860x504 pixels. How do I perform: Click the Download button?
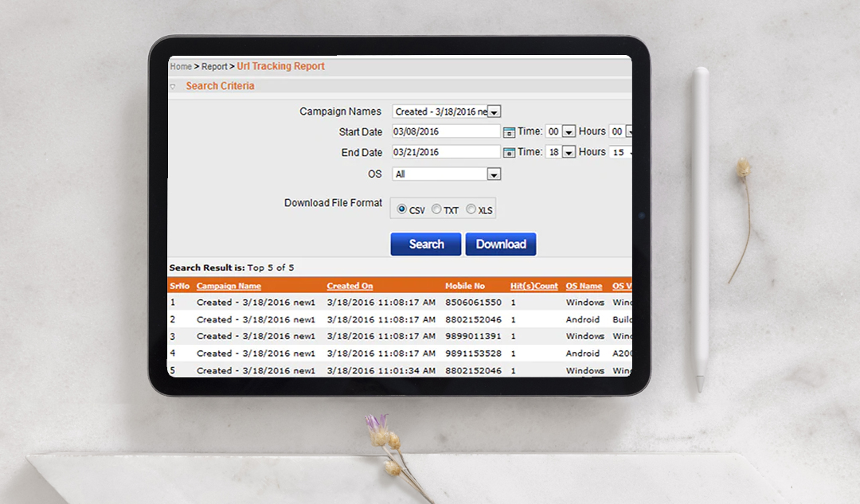(x=500, y=244)
